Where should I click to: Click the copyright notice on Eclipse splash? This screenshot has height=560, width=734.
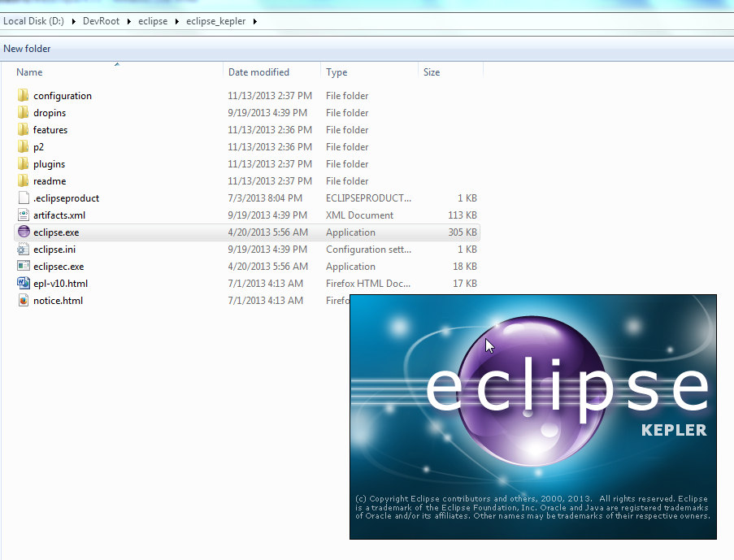click(532, 507)
